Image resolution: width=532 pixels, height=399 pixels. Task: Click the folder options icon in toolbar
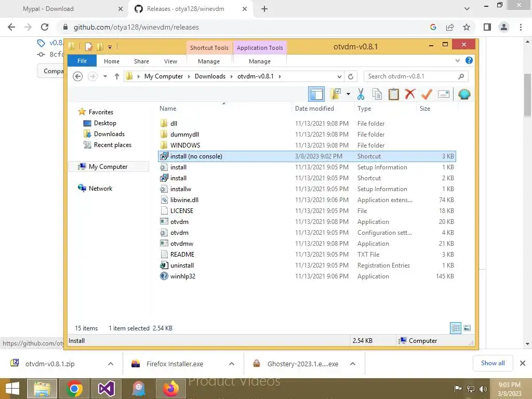[x=336, y=94]
